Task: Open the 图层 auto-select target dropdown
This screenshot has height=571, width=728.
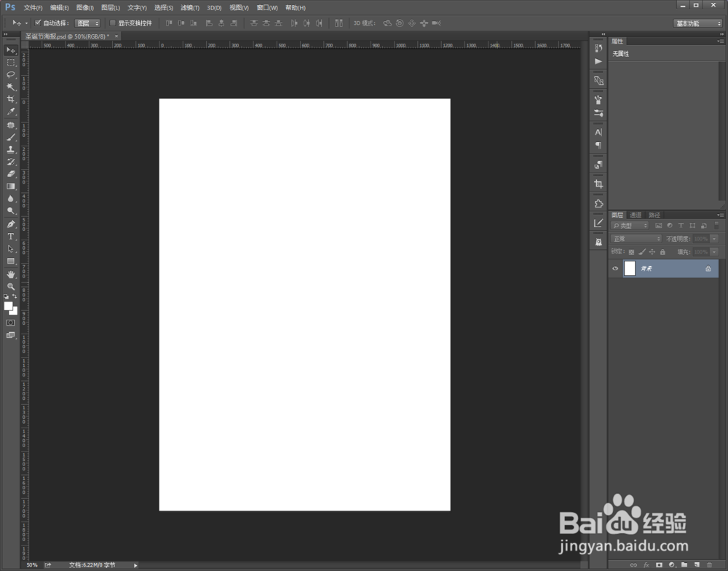Action: tap(88, 23)
